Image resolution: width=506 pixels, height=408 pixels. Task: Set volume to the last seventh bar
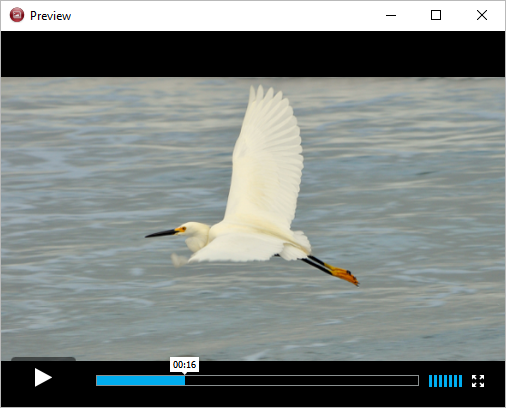[460, 381]
